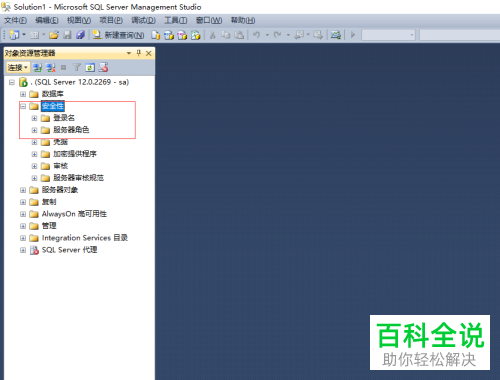Open the Undo history dropdown arrow
The height and width of the screenshot is (380, 500).
click(x=267, y=35)
